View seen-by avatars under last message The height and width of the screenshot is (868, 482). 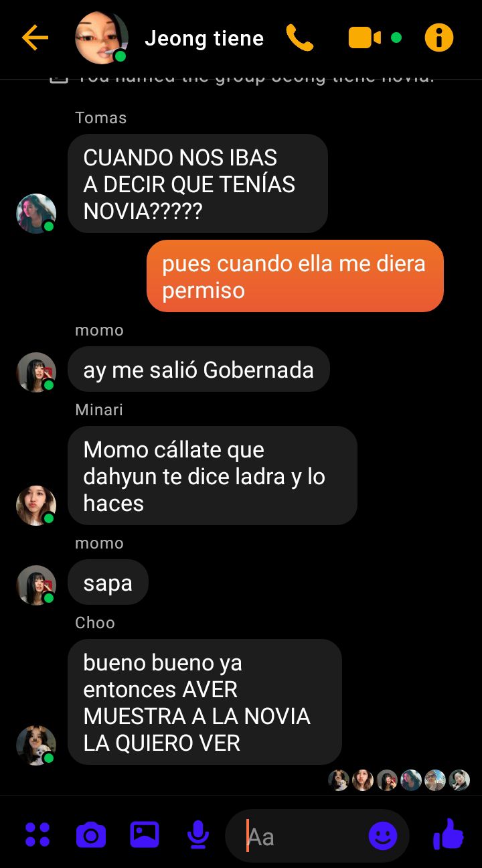point(399,780)
